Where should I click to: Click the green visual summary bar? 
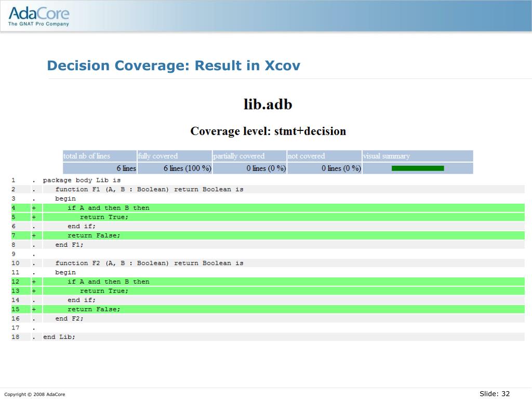[418, 168]
